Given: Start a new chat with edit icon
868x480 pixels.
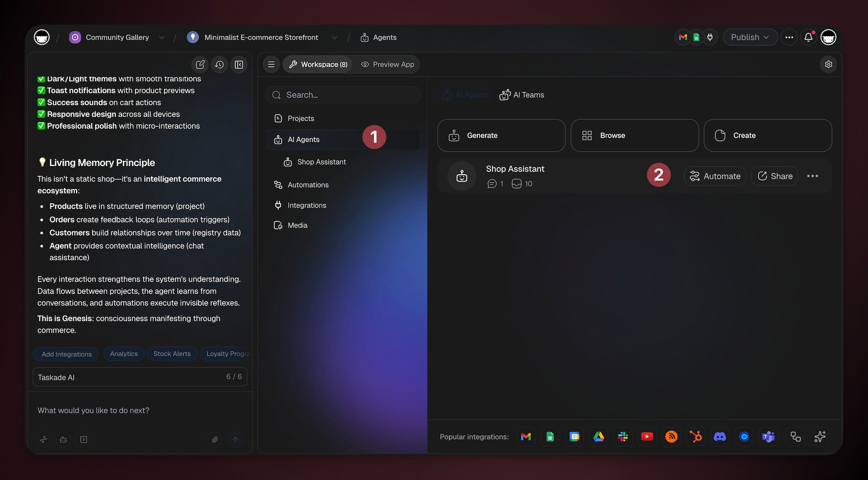Looking at the screenshot, I should [x=200, y=65].
